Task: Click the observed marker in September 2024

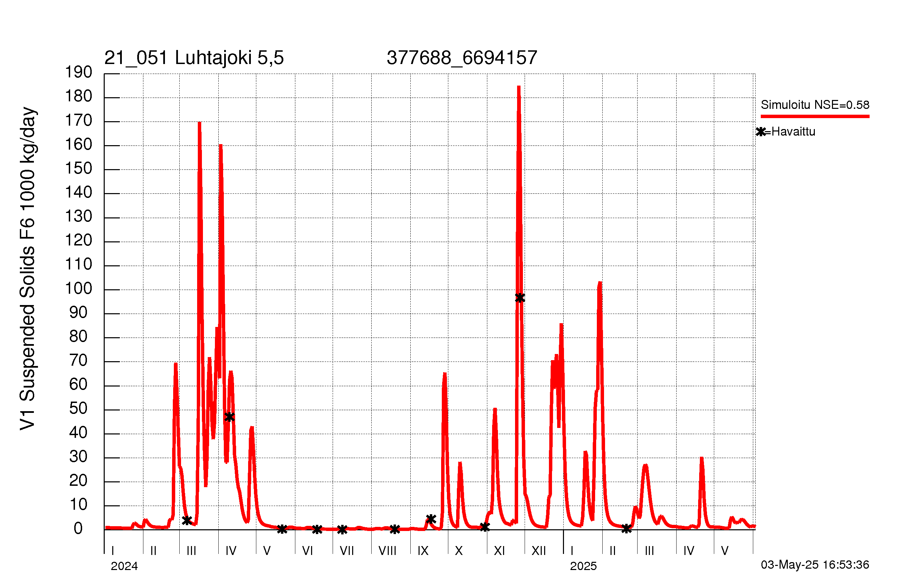Action: coord(431,519)
